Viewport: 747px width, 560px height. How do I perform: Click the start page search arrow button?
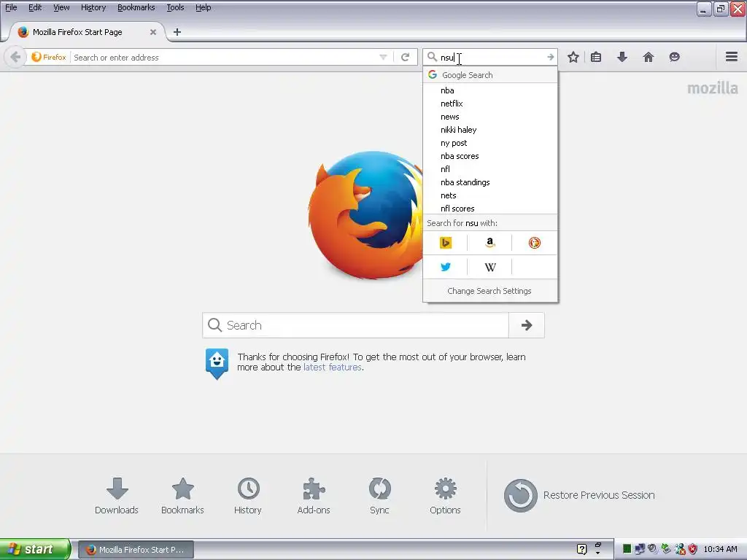pos(527,325)
